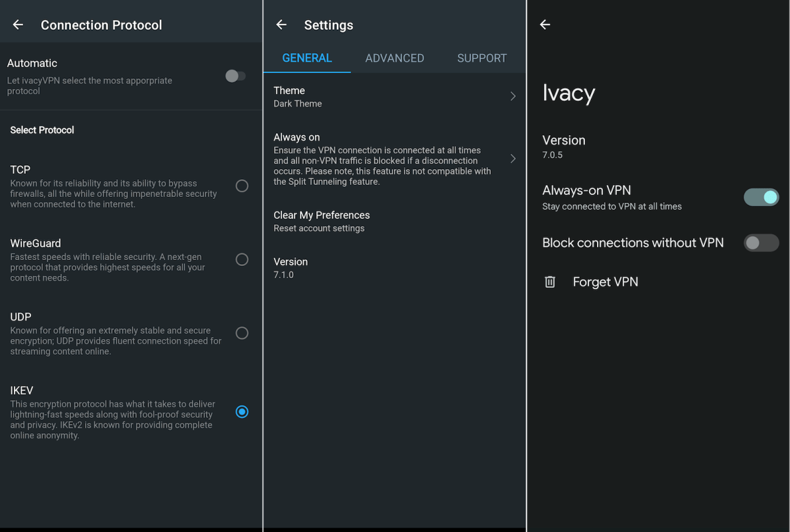This screenshot has height=532, width=790.
Task: Click the Settings title text
Action: point(329,25)
